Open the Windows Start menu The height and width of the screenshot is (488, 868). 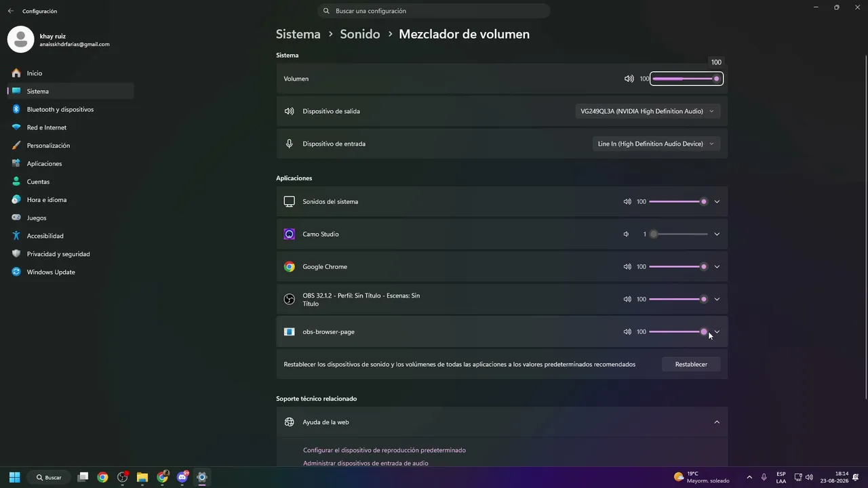click(14, 477)
